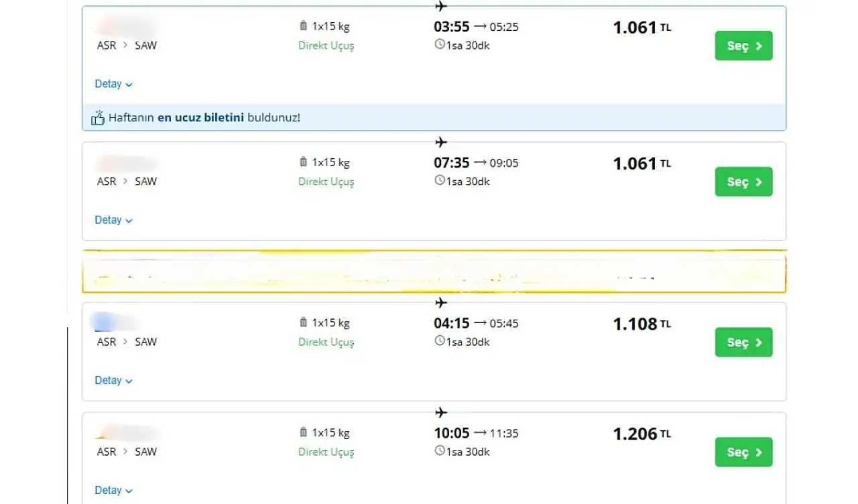Click the baggage icon of the 03:55 flight
This screenshot has height=504, width=858.
[303, 26]
